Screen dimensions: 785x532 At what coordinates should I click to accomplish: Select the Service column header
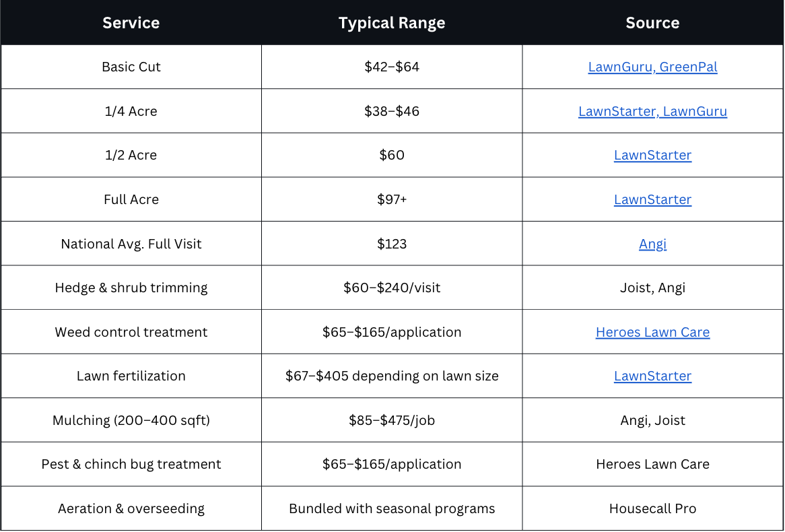tap(131, 22)
